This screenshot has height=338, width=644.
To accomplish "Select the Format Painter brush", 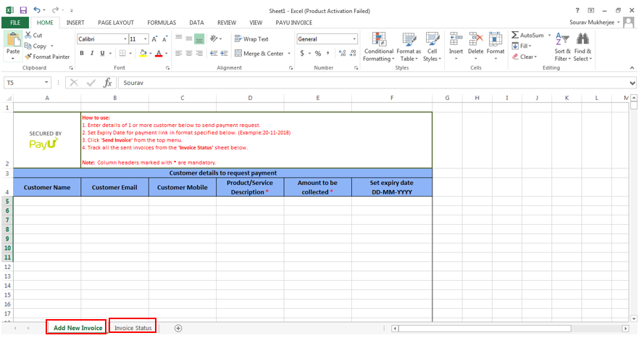I will point(28,57).
